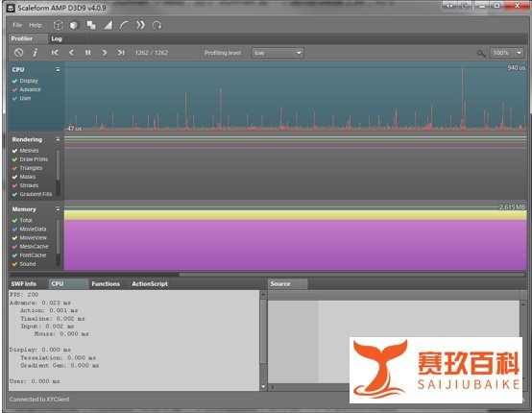
Task: Toggle the Total memory checkbox
Action: point(14,221)
